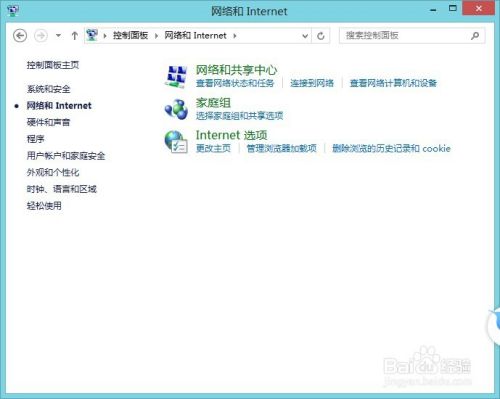Open 硬件和声音 category in sidebar
This screenshot has width=500, height=399.
click(x=48, y=122)
